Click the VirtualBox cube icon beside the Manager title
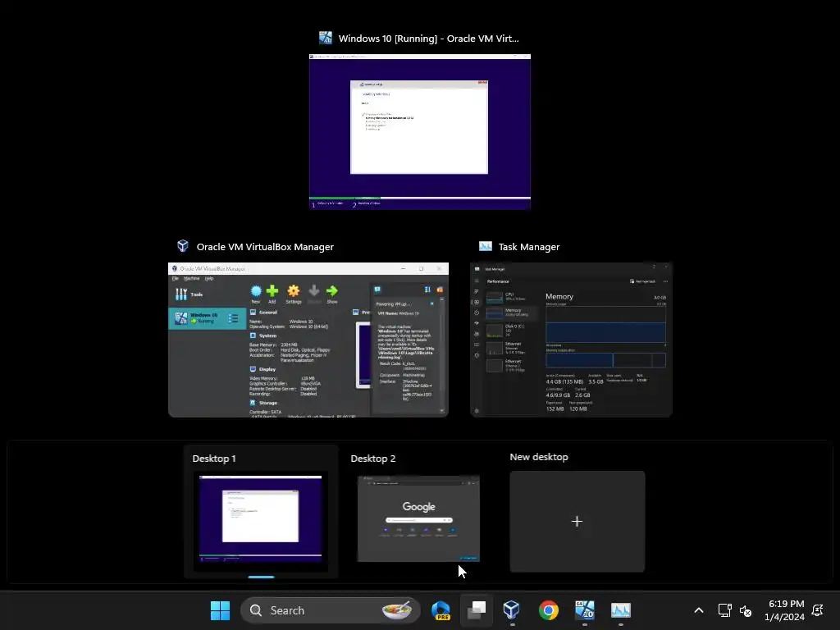 click(x=183, y=246)
